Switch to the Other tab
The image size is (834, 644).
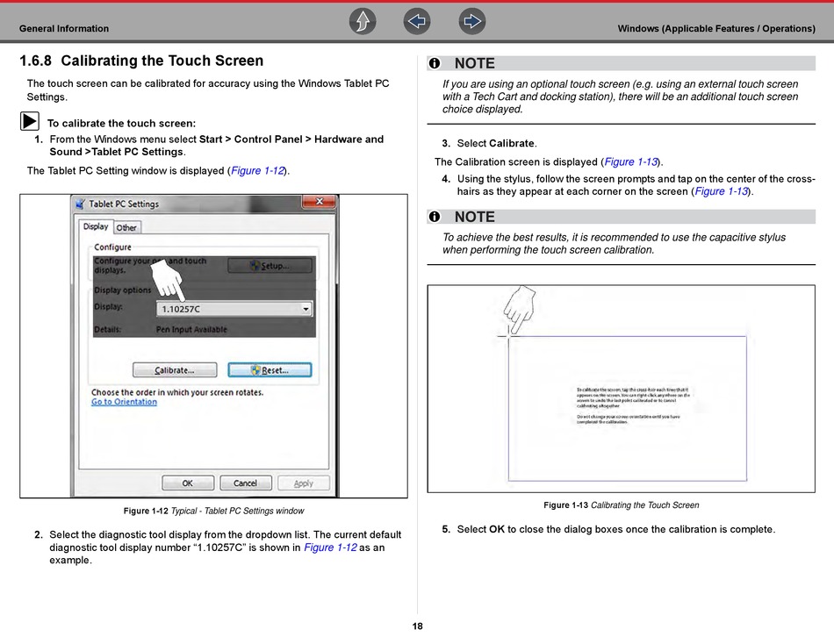[126, 227]
